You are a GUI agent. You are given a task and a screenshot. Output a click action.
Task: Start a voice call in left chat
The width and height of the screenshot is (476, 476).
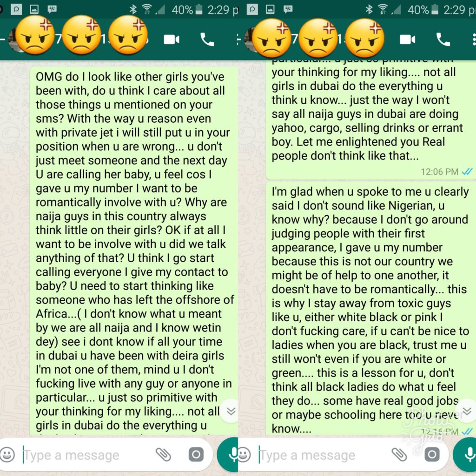pos(207,40)
